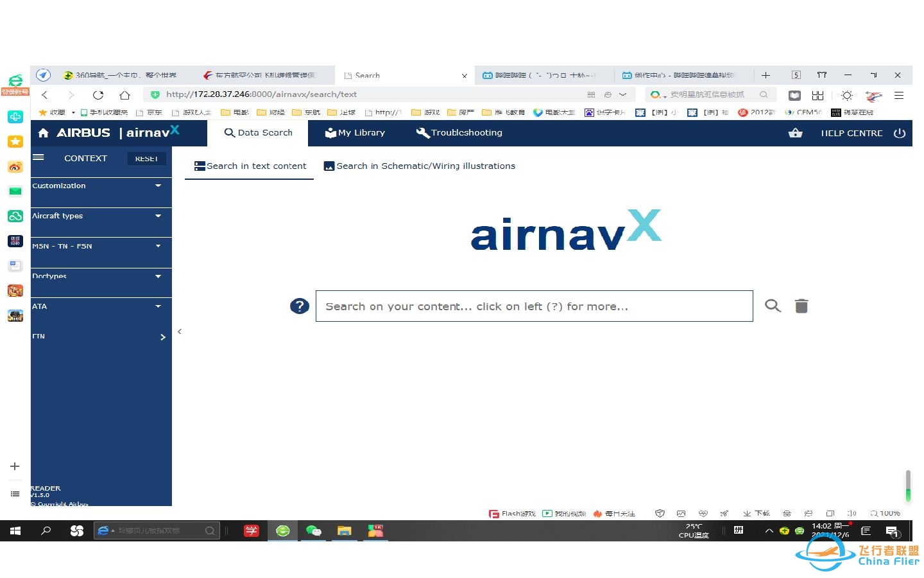Viewport: 924px width, 578px height.
Task: Open 每日关注 in the browser status bar
Action: (614, 514)
